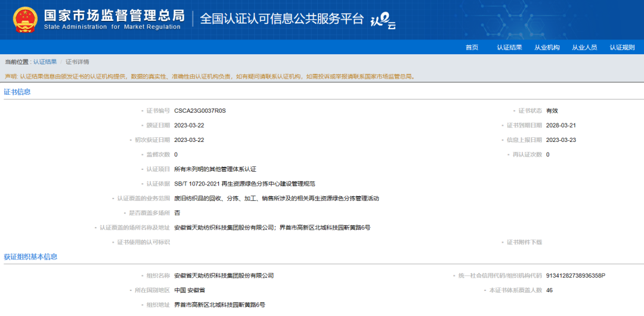Click the 组织地址 value 界首市高新区
The image size is (644, 316).
coord(219,305)
